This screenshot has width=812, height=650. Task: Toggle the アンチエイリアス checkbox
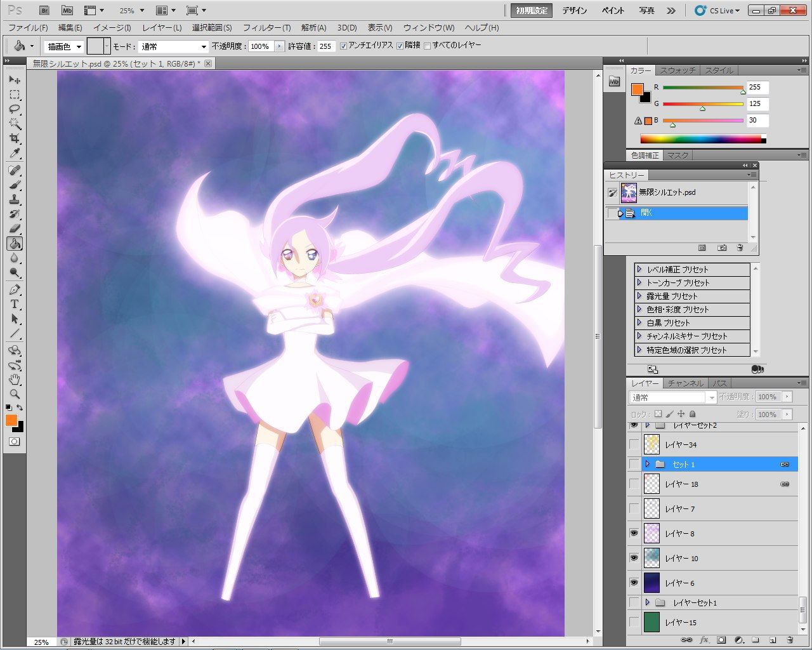[343, 46]
